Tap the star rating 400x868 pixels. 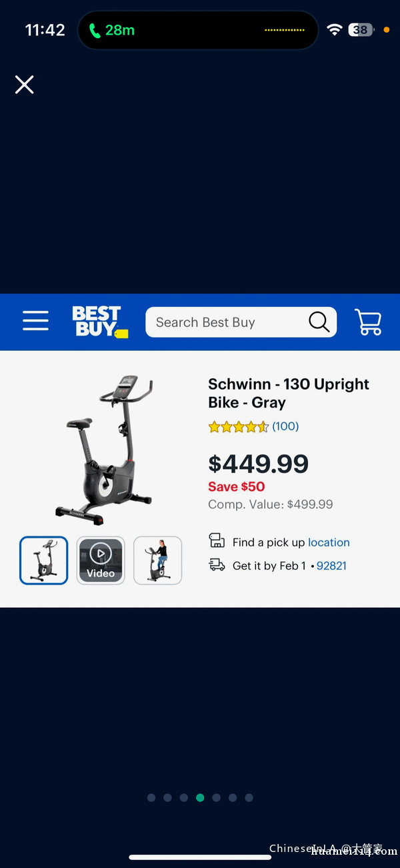(239, 427)
